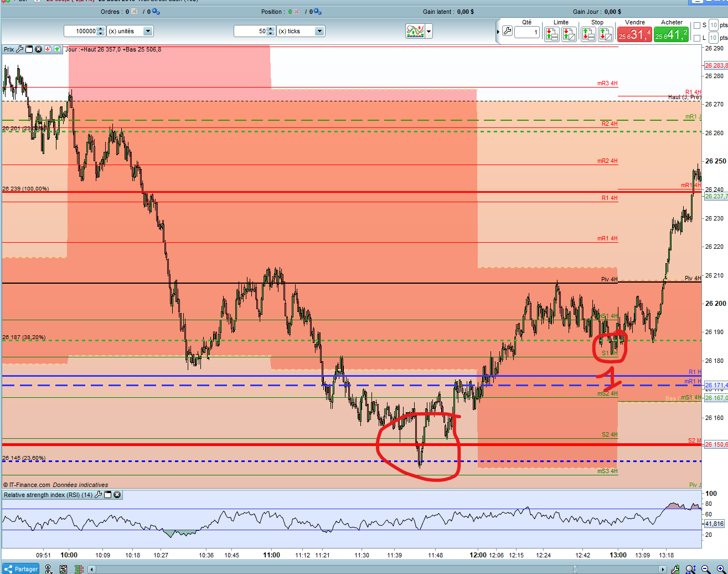Viewport: 728px width, 574px height.
Task: Collapse the trading panel with the side arrow
Action: [498, 32]
